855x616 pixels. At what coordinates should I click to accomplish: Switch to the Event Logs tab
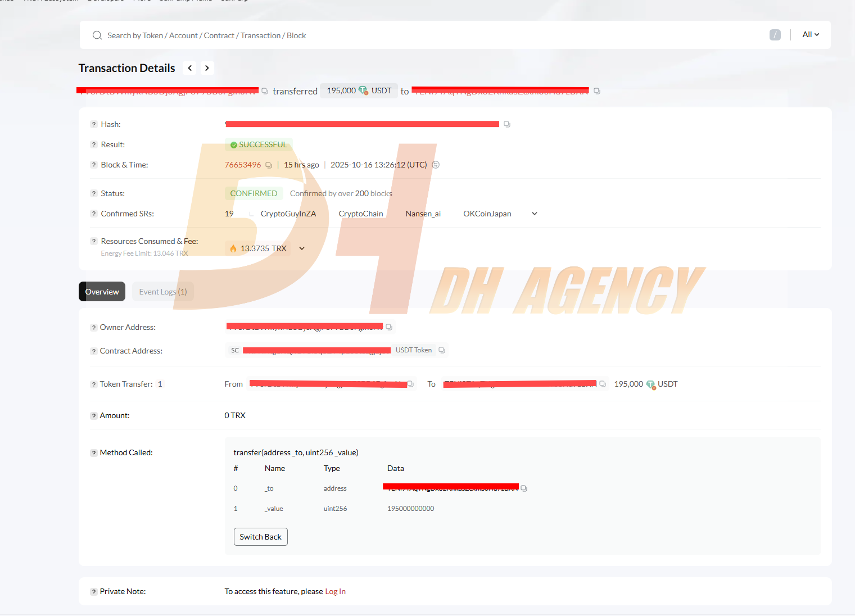pyautogui.click(x=163, y=292)
